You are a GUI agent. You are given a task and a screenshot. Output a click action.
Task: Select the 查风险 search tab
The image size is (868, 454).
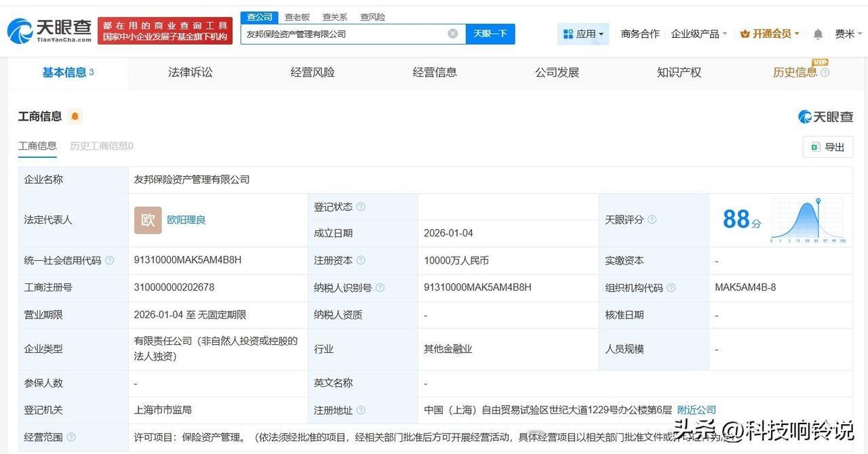tap(372, 17)
